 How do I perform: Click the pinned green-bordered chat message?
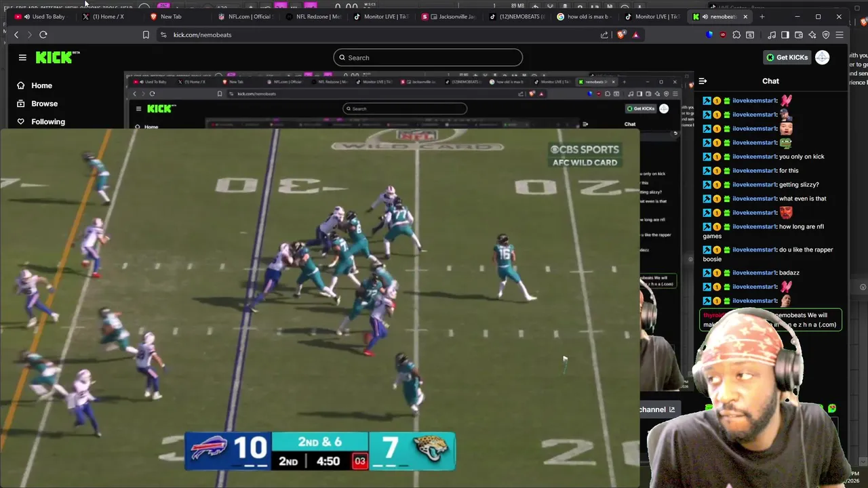click(x=771, y=320)
